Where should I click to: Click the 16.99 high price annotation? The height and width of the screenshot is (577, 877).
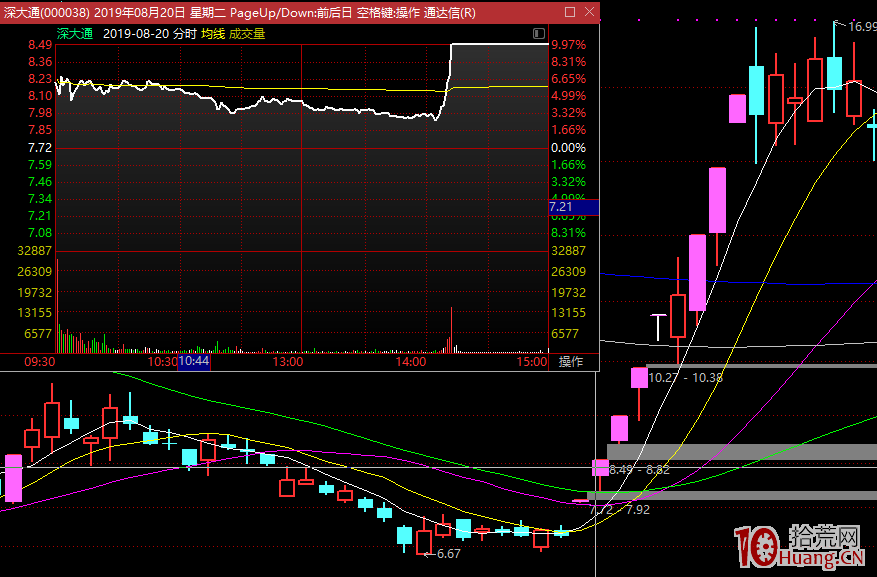[x=862, y=27]
